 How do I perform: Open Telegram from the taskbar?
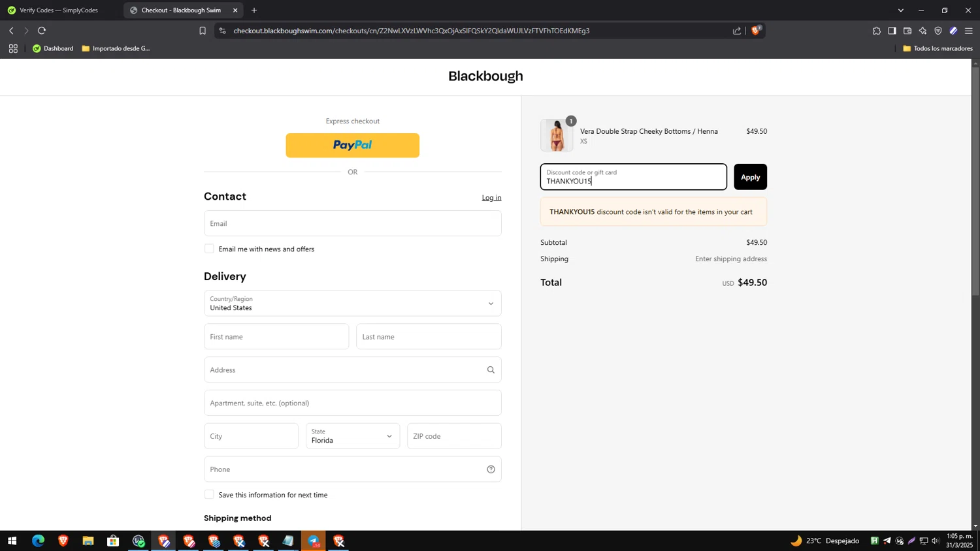314,541
